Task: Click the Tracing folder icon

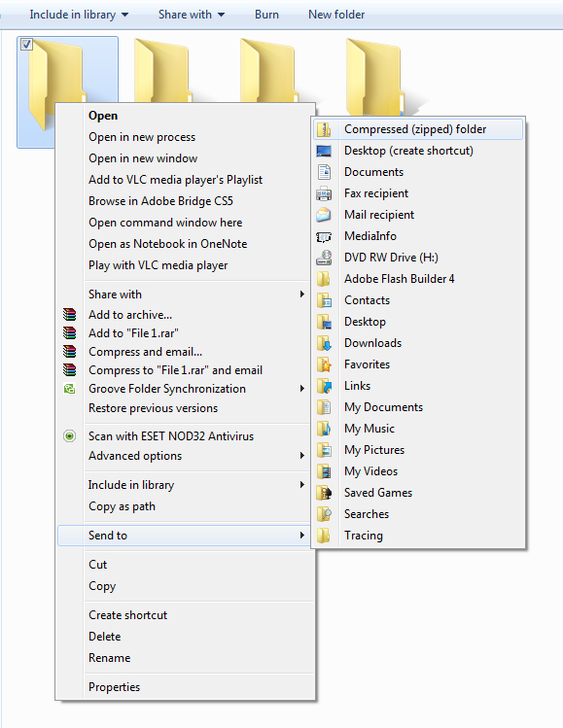Action: 324,536
